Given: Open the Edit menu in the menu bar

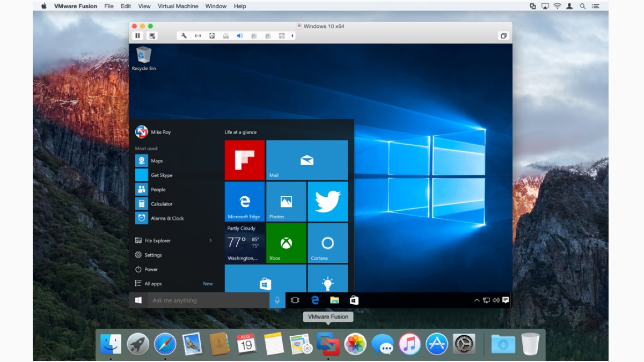Looking at the screenshot, I should point(126,6).
